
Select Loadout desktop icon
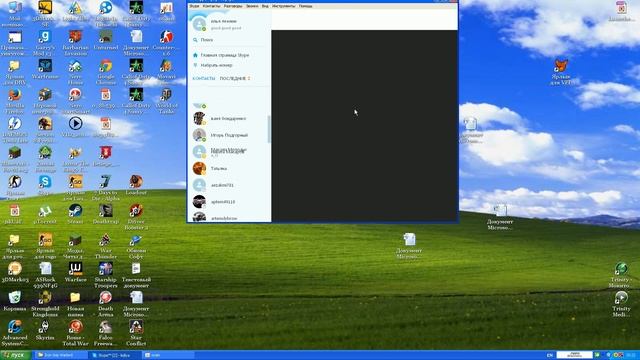(x=136, y=185)
